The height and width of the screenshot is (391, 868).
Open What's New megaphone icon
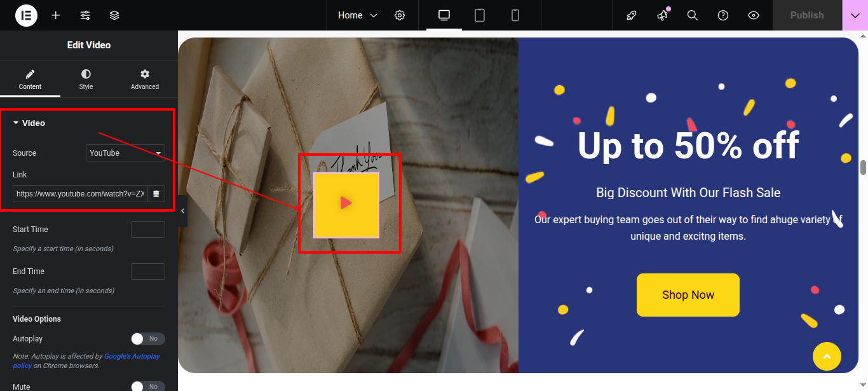[x=663, y=15]
